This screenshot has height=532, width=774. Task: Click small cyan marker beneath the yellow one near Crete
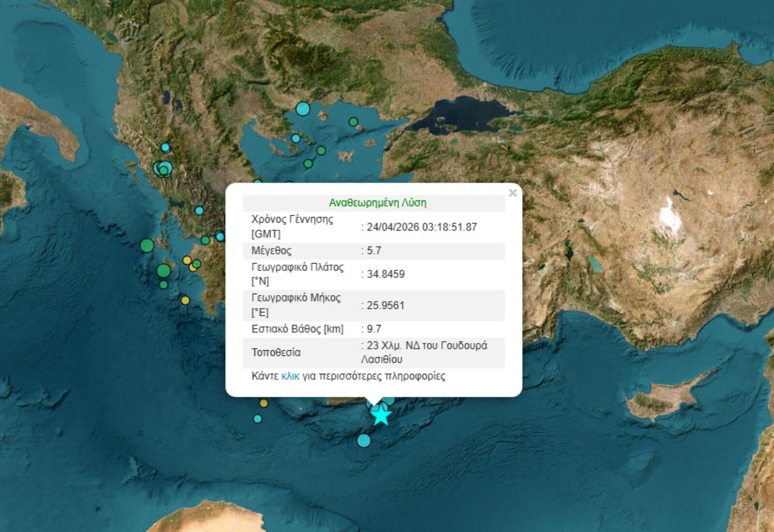point(258,418)
